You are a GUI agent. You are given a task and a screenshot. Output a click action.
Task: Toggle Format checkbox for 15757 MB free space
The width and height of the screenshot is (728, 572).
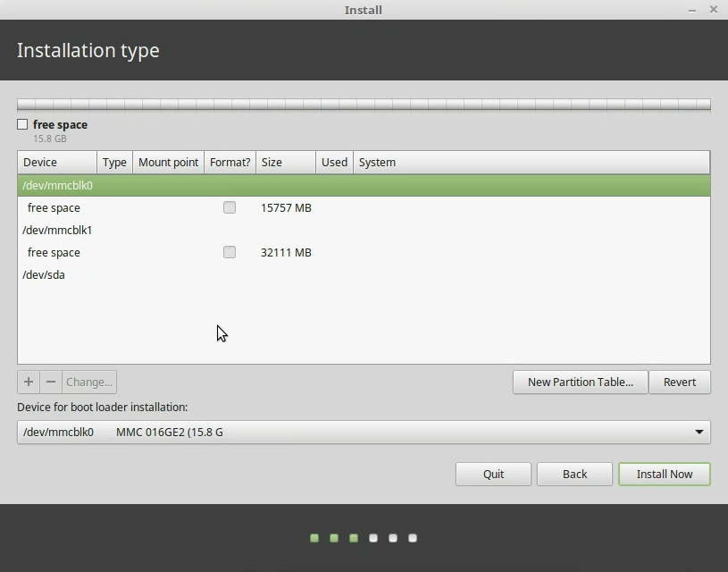tap(230, 207)
